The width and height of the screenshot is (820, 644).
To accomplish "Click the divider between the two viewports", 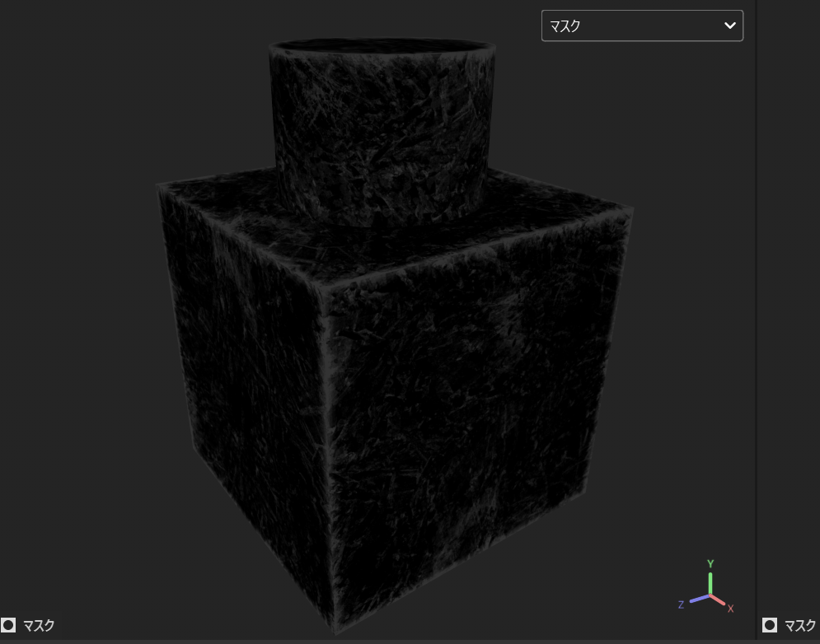I will pos(757,329).
